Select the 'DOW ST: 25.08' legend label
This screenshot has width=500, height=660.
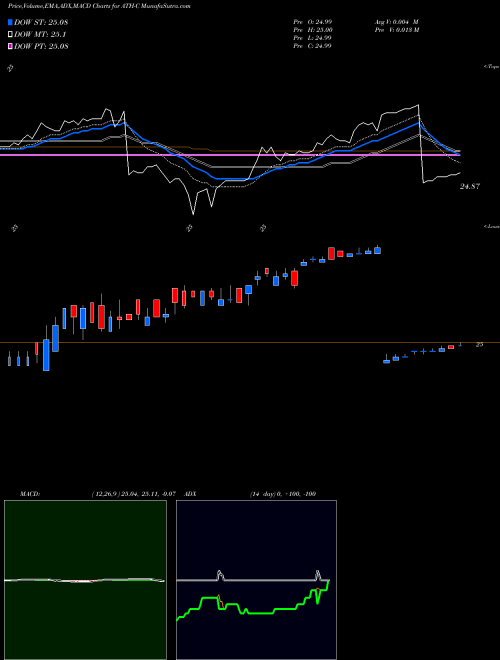pos(41,22)
